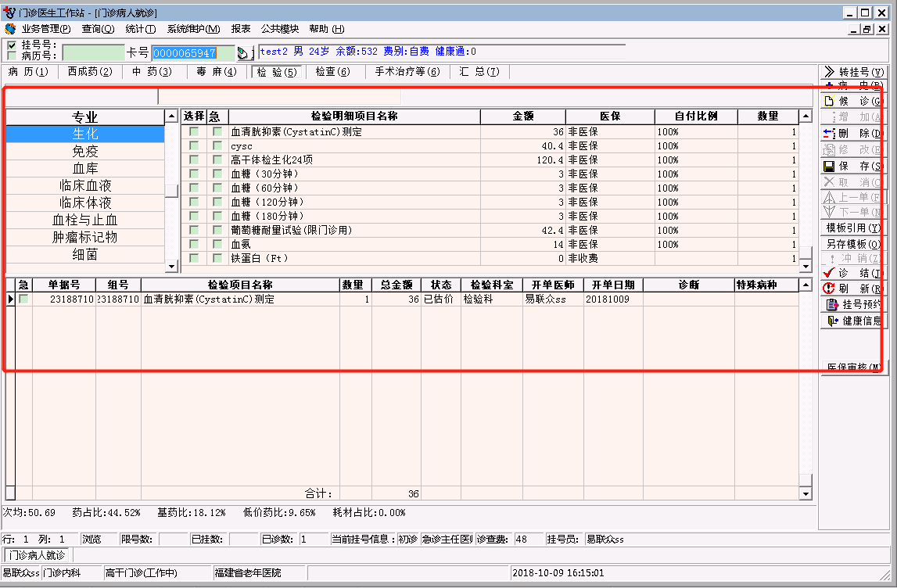Click up arrow of 检验明细 list scrollbar

click(x=806, y=116)
